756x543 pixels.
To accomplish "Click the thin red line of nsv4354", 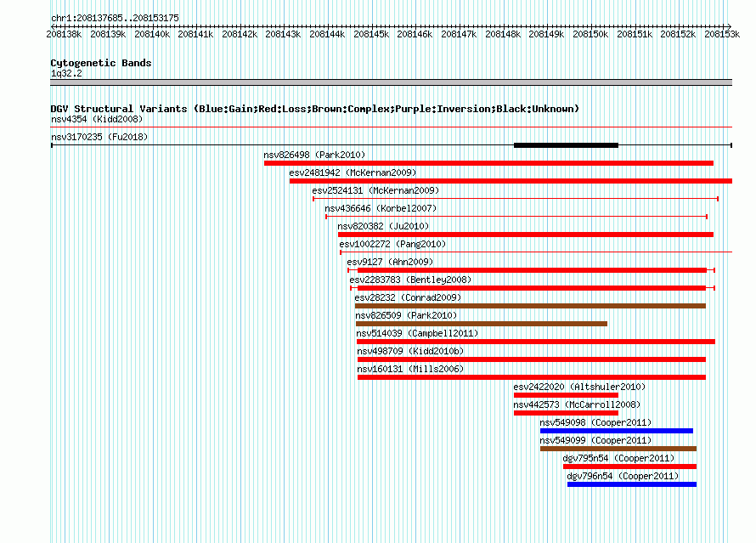I will [x=391, y=127].
